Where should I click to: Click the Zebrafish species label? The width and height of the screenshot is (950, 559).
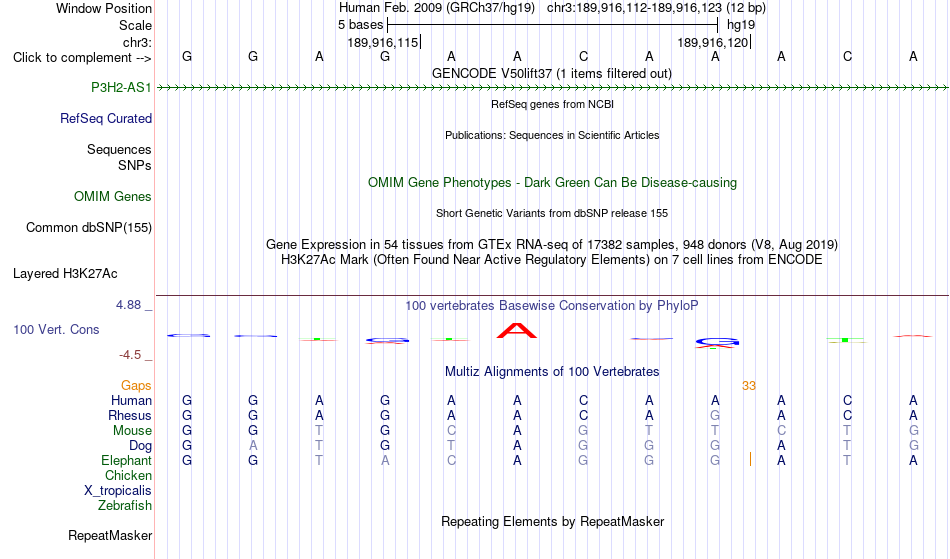click(125, 505)
